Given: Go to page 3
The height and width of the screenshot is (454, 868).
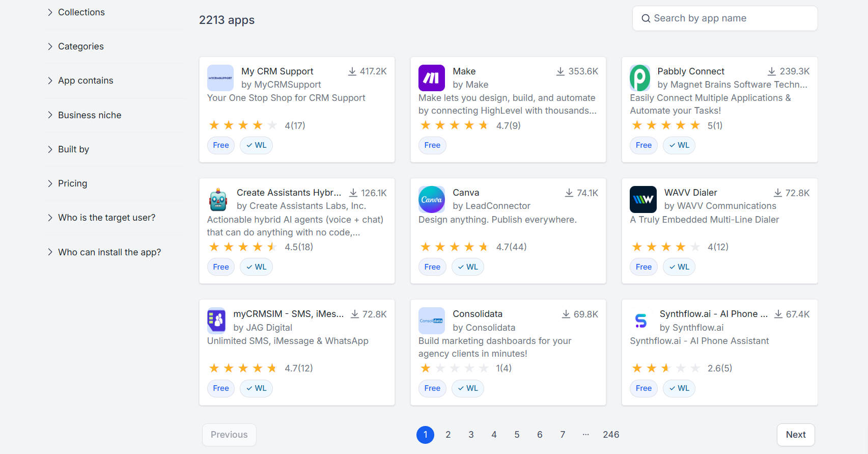Looking at the screenshot, I should click(x=471, y=435).
